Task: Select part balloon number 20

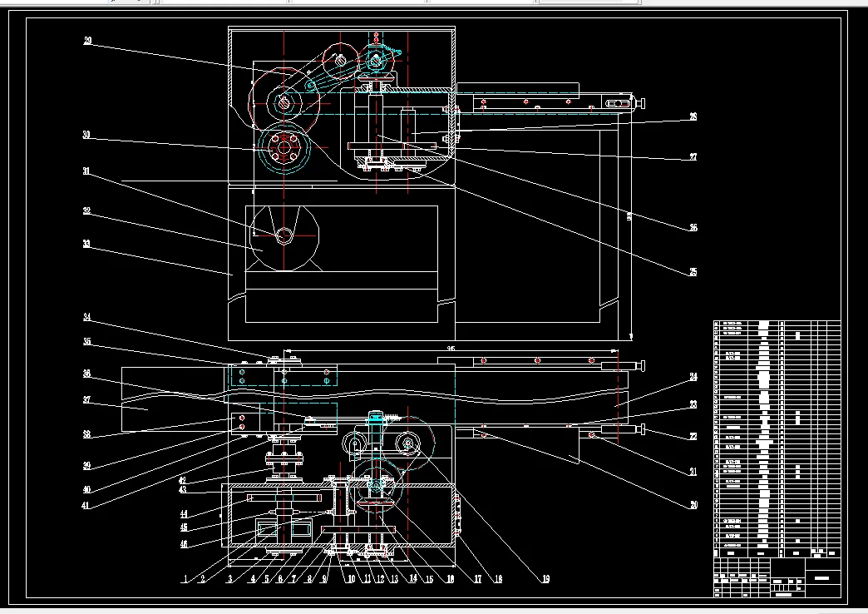Action: click(693, 505)
